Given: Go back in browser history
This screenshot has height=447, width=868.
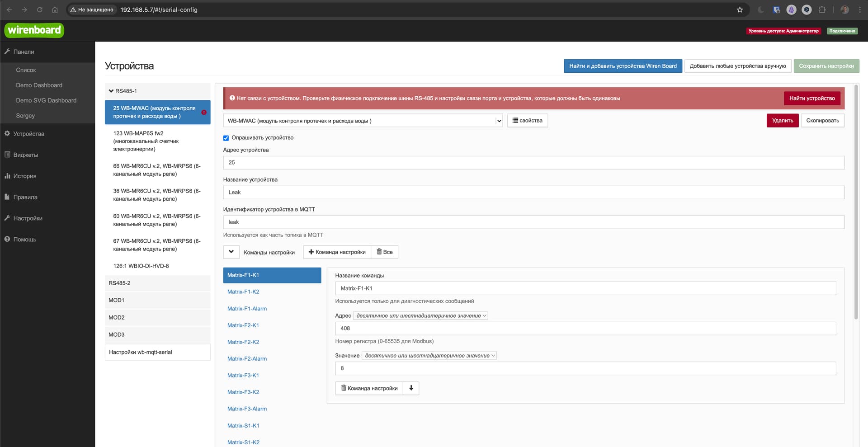Looking at the screenshot, I should 9,9.
